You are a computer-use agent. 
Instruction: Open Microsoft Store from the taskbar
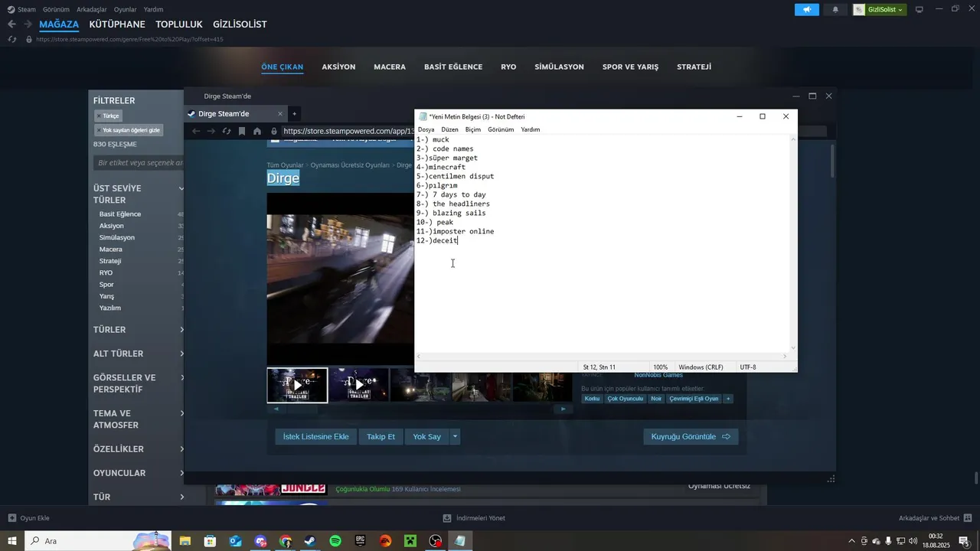pyautogui.click(x=210, y=541)
